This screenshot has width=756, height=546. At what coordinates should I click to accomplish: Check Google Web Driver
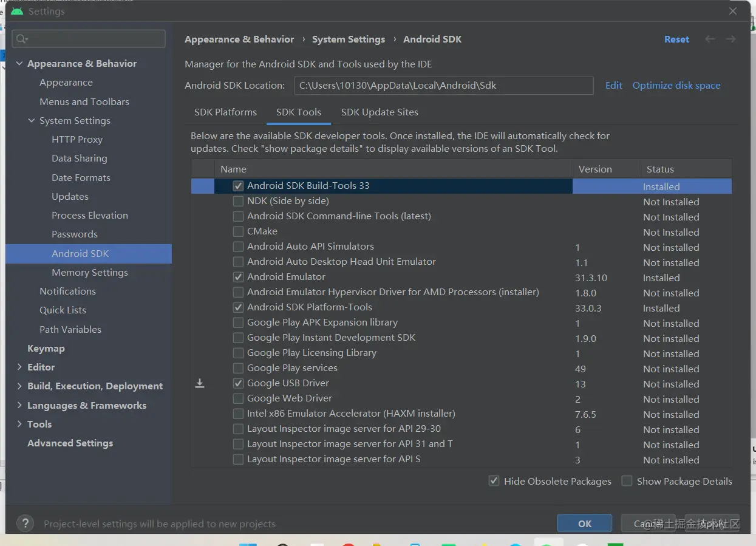(x=239, y=398)
